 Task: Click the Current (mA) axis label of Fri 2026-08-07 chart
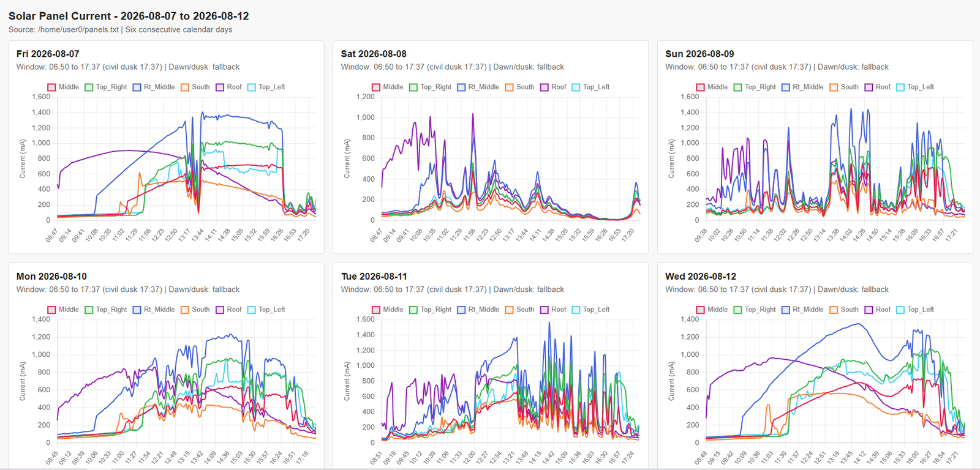[23, 159]
